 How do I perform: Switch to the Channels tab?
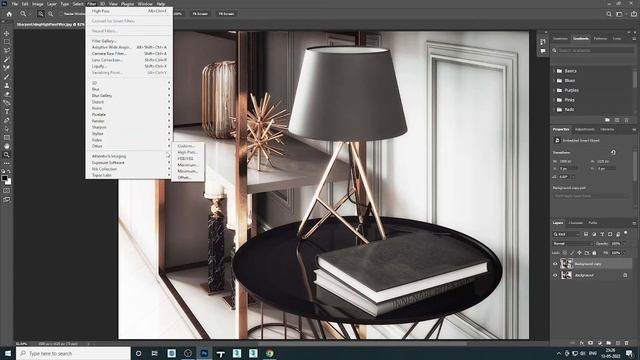tap(576, 223)
